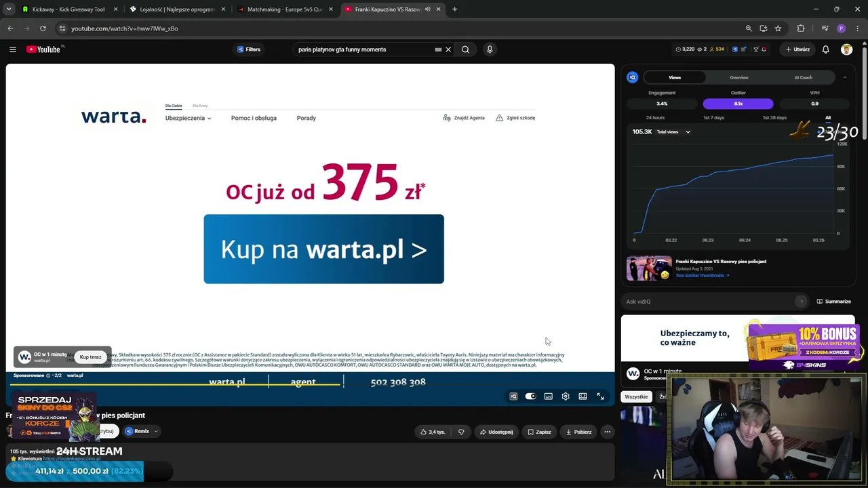Viewport: 868px width, 488px height.
Task: Open the vidIQ trophy icon in the header
Action: pos(755,49)
